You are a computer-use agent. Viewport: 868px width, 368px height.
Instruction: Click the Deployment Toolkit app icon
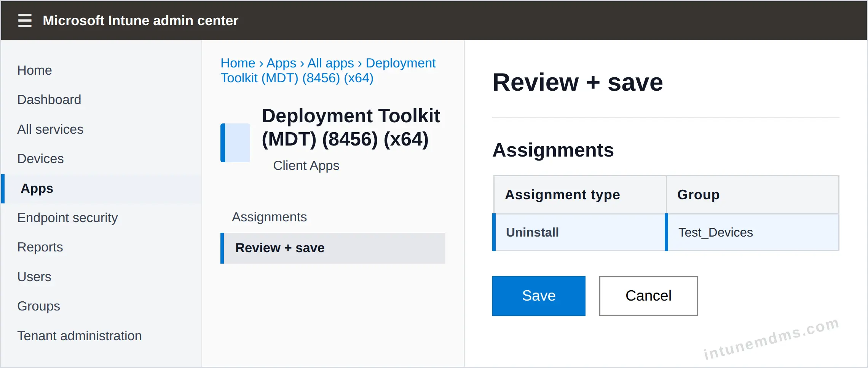235,143
